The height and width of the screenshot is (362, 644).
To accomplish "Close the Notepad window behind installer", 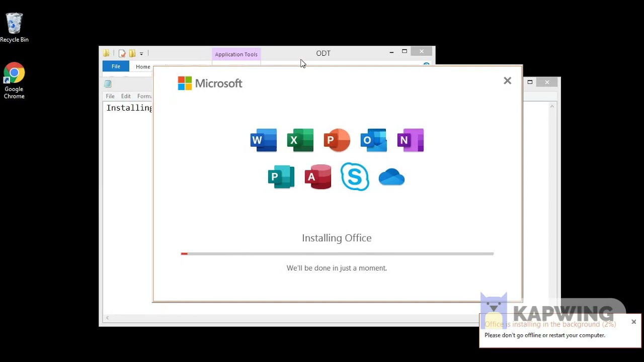I will pyautogui.click(x=547, y=82).
